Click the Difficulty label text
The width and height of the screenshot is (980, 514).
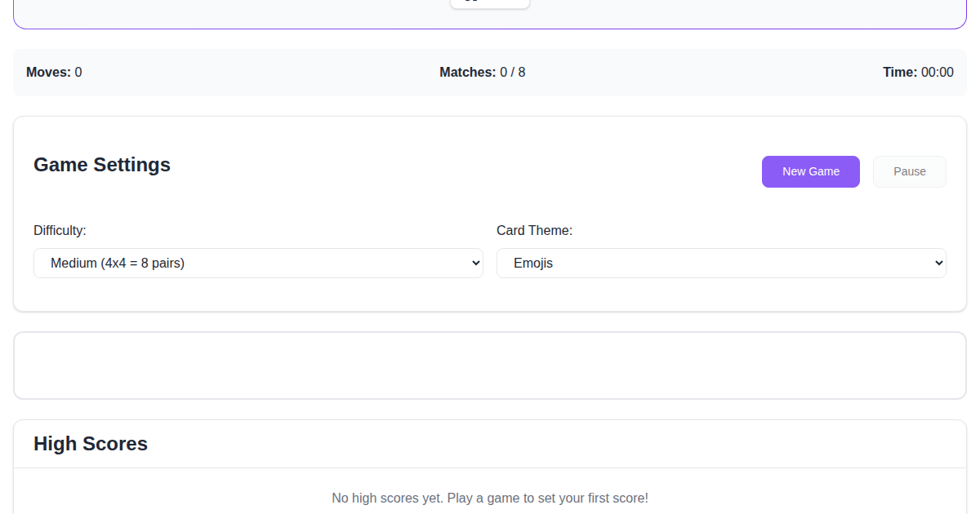(x=60, y=231)
